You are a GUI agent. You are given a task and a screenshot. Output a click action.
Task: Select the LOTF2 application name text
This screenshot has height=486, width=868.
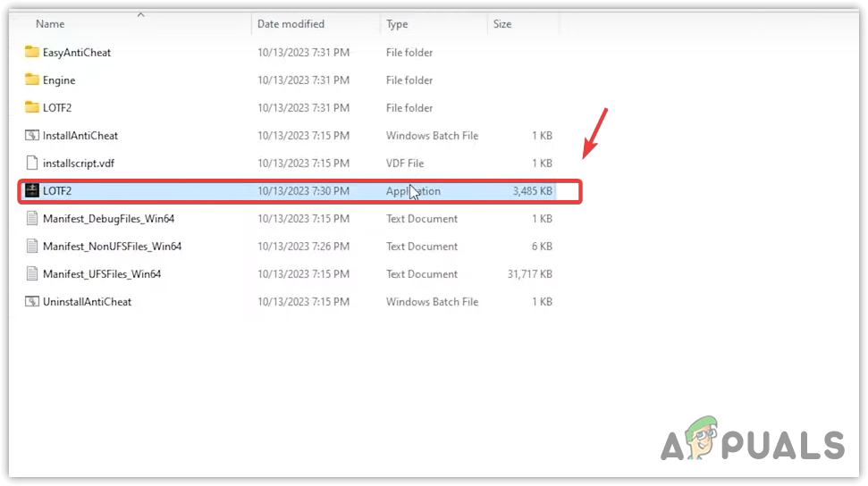[x=57, y=190]
